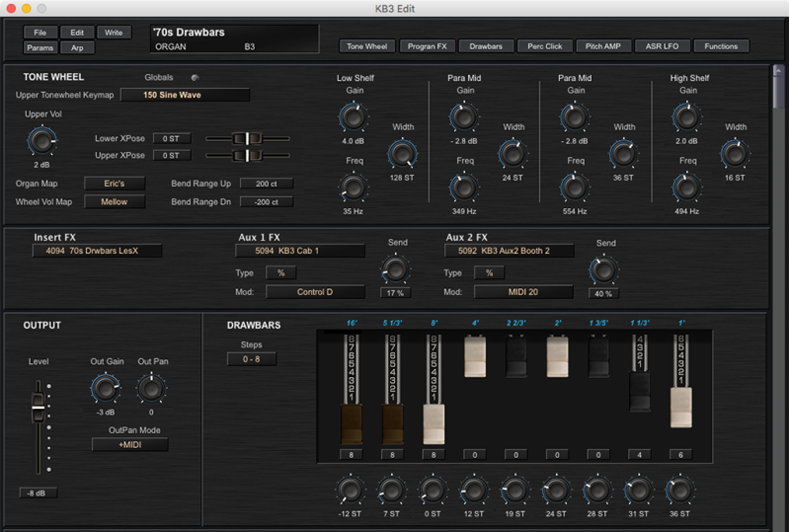The image size is (790, 532).
Task: Click the Lower XPose slider handle
Action: [247, 138]
